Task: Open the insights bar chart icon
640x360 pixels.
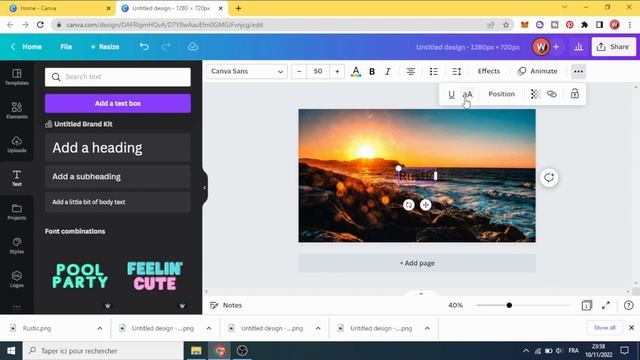Action: (578, 47)
